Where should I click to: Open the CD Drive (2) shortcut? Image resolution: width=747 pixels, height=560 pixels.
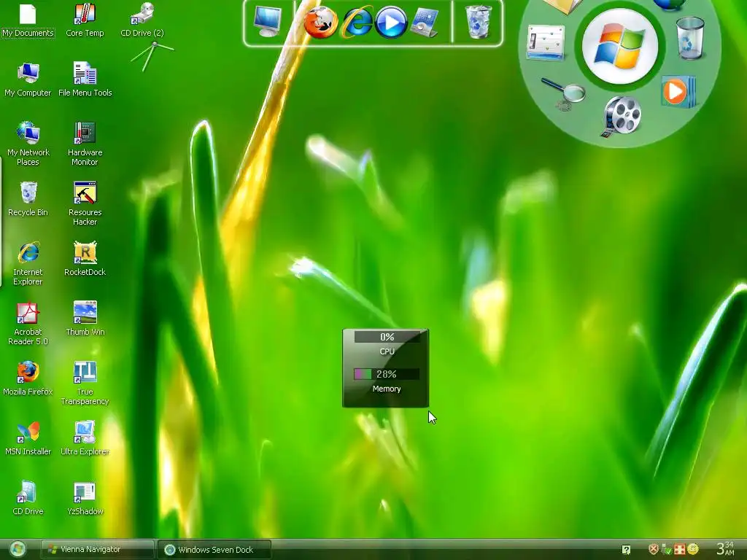pyautogui.click(x=142, y=20)
